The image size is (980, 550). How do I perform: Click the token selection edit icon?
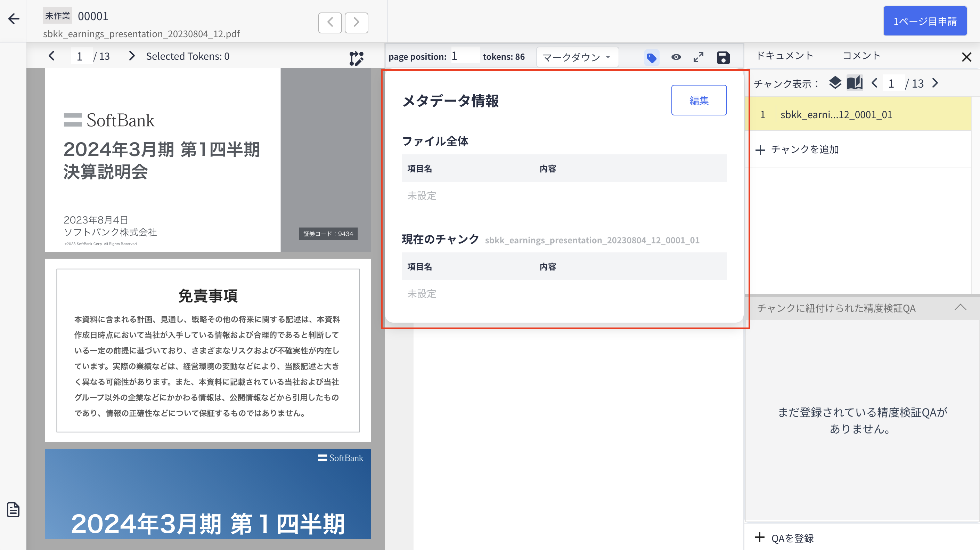tap(356, 58)
